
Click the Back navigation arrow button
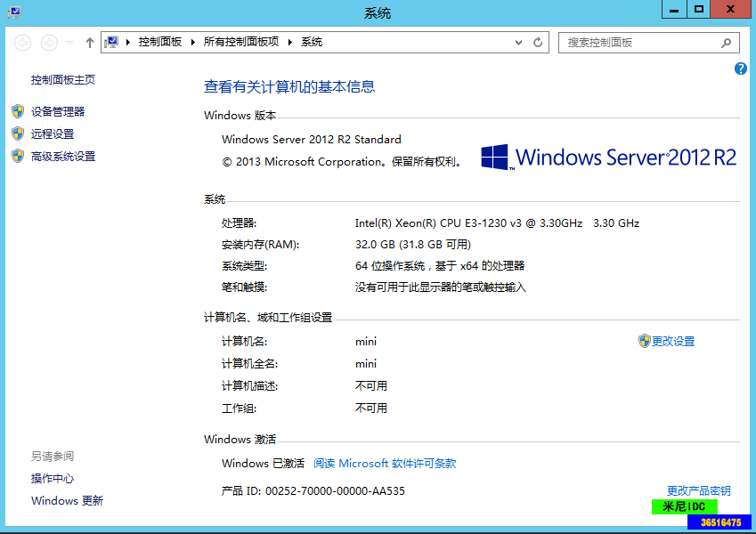click(x=23, y=43)
